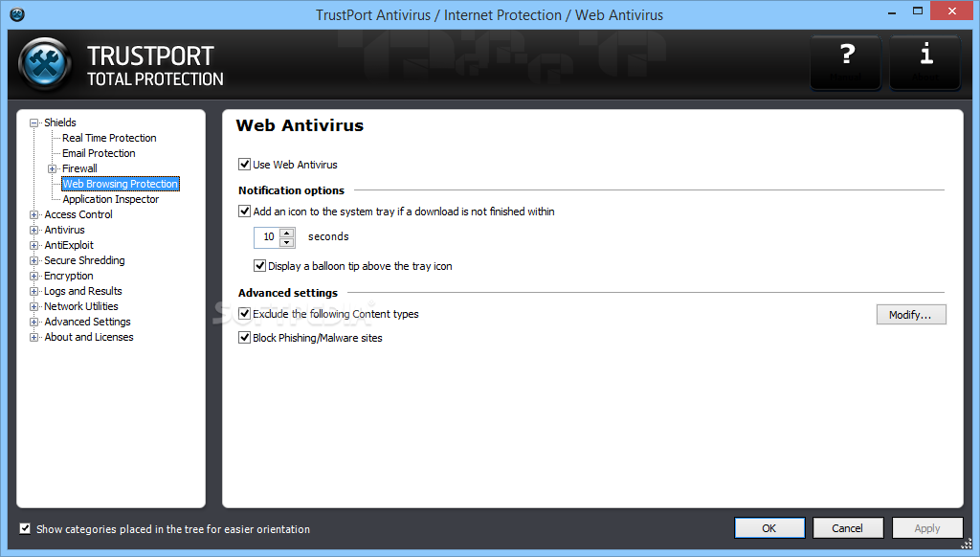Screen dimensions: 980x557
Task: Expand the AntiExploit tree node
Action: tap(33, 245)
